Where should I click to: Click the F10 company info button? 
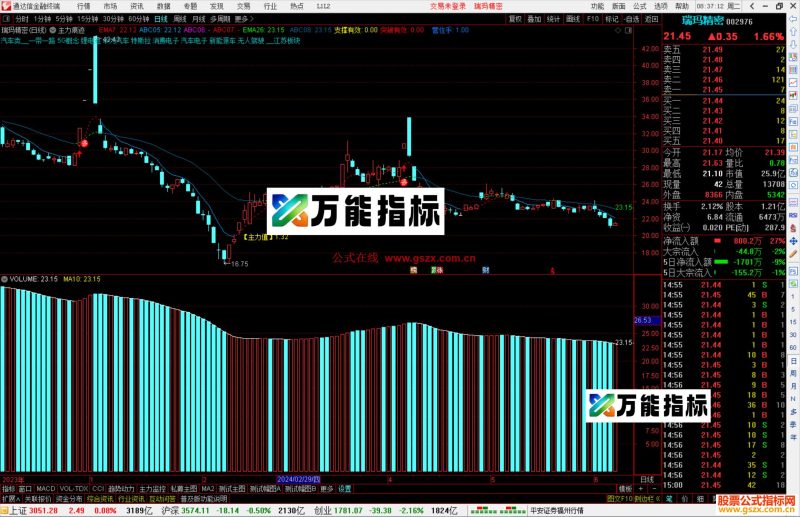[593, 19]
